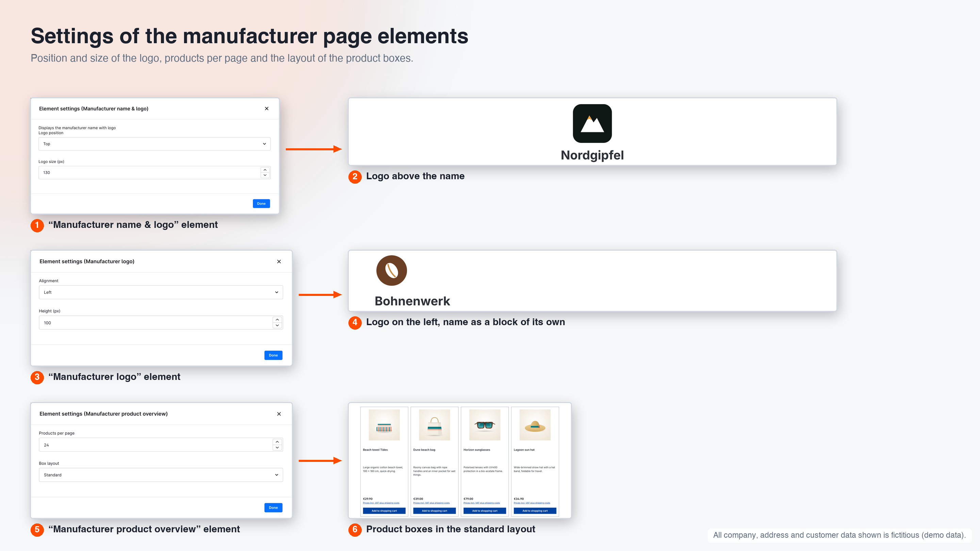Click the Dune beach bag thumbnail
Screen dimensions: 980x551
435,425
